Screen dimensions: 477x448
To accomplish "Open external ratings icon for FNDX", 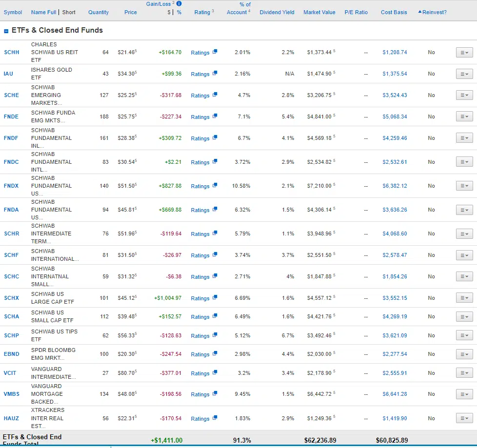I will pyautogui.click(x=215, y=185).
